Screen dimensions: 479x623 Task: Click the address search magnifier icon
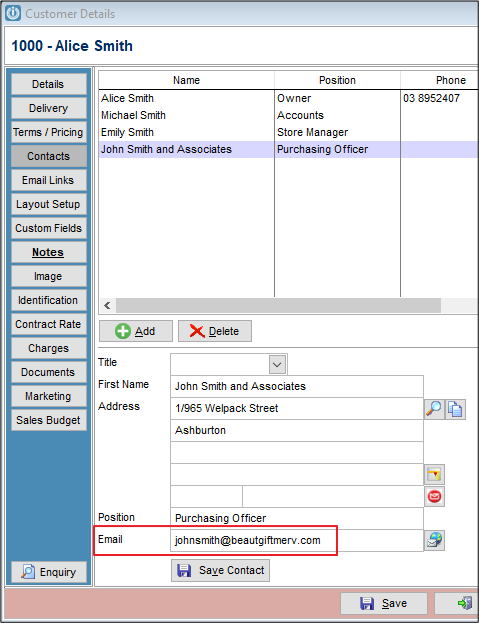coord(434,409)
